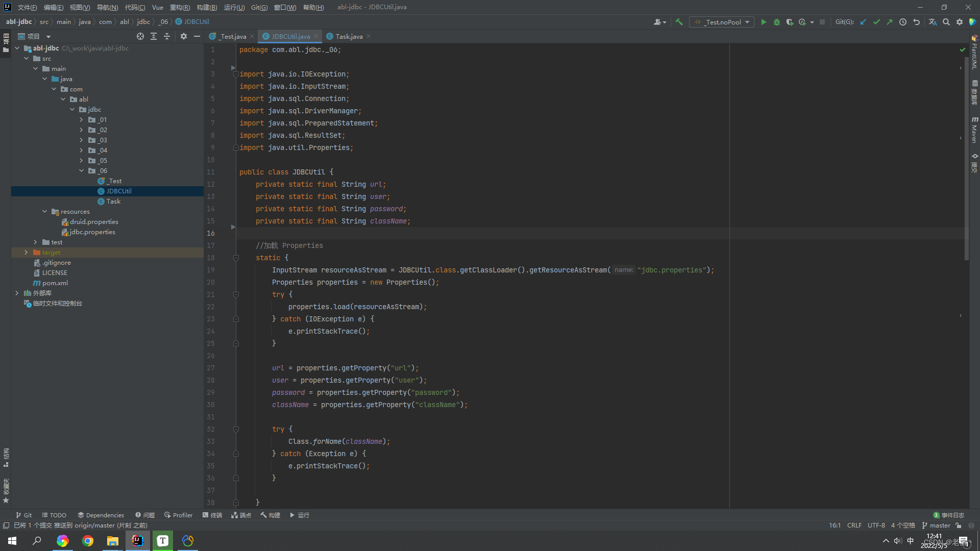980x551 pixels.
Task: Open project panel options gear
Action: (x=184, y=36)
